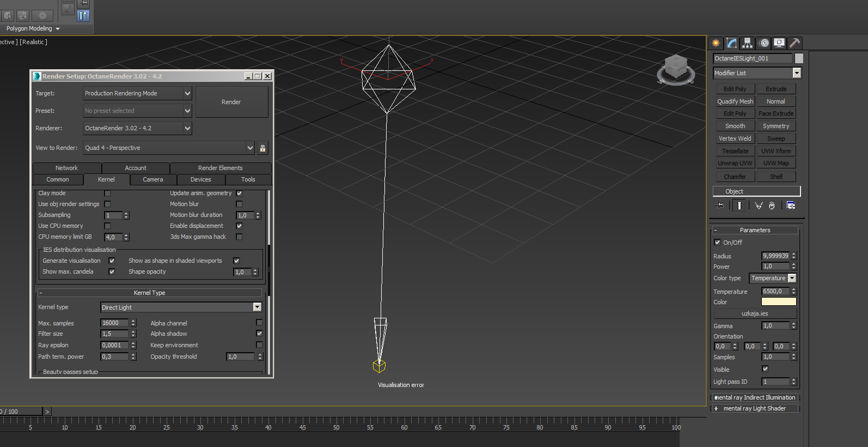Click the ViewCube in the viewport
This screenshot has width=868, height=447.
(x=676, y=69)
